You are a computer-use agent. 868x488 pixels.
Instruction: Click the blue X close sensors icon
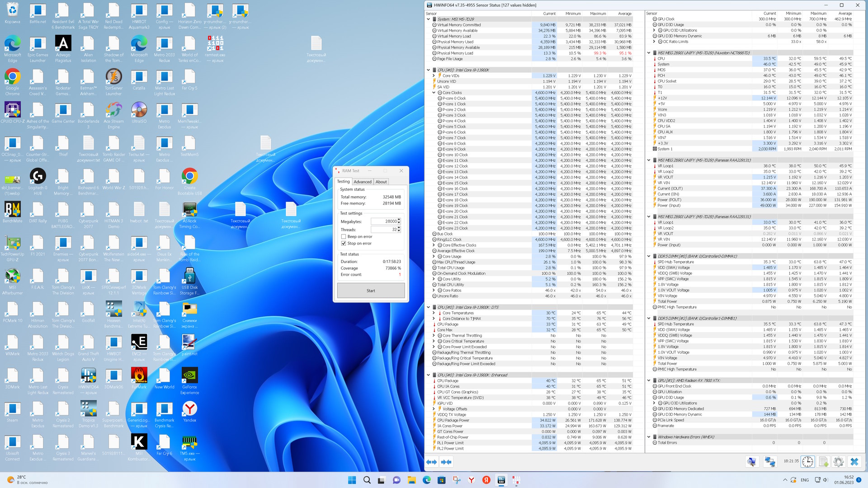point(854,462)
